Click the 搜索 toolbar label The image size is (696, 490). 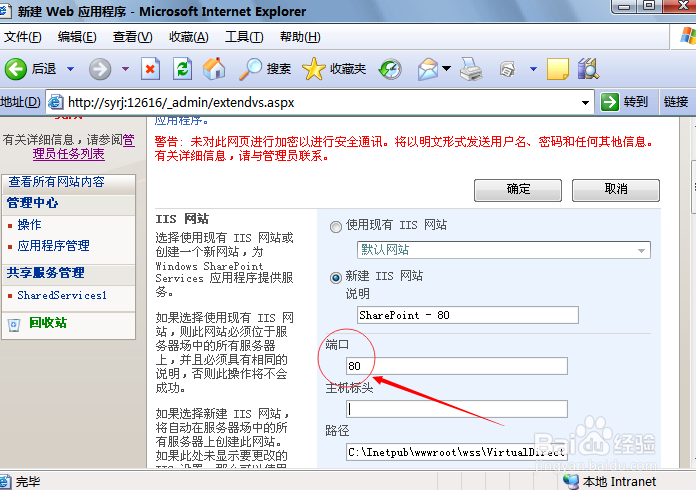(x=279, y=69)
